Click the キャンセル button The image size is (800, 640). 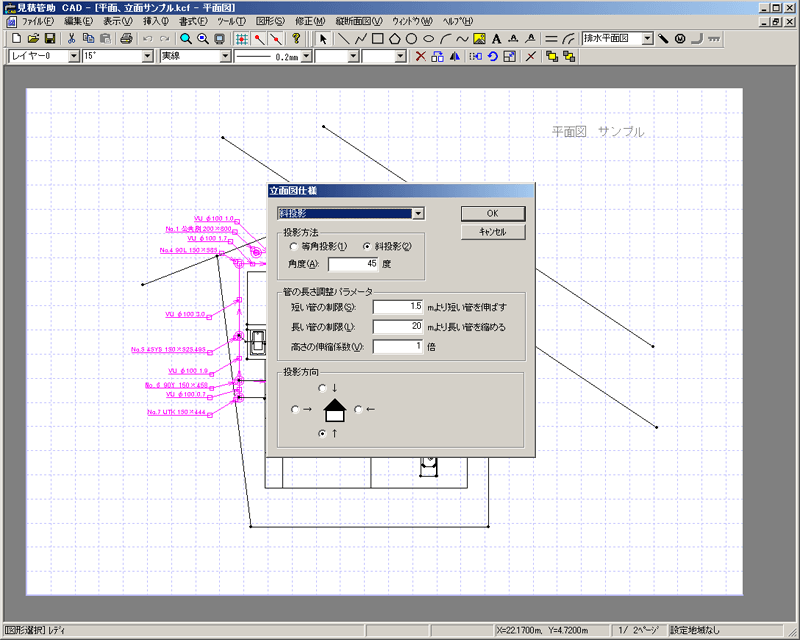pos(492,231)
